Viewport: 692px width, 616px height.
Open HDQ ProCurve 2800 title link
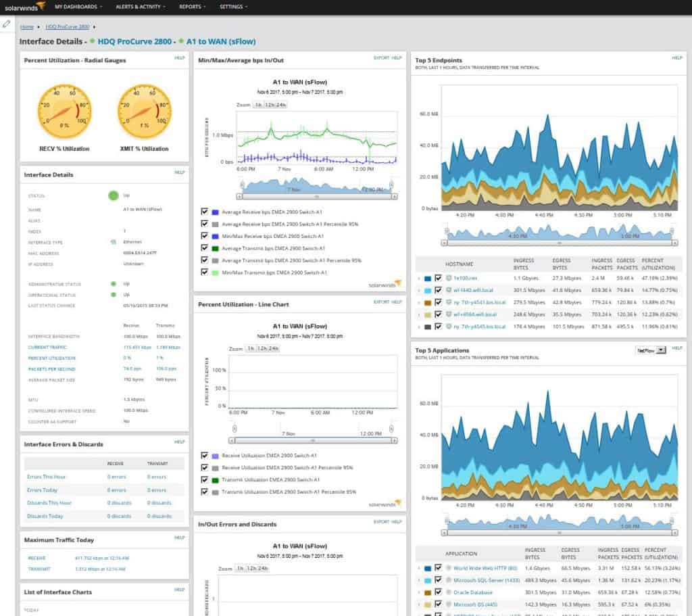coord(134,41)
